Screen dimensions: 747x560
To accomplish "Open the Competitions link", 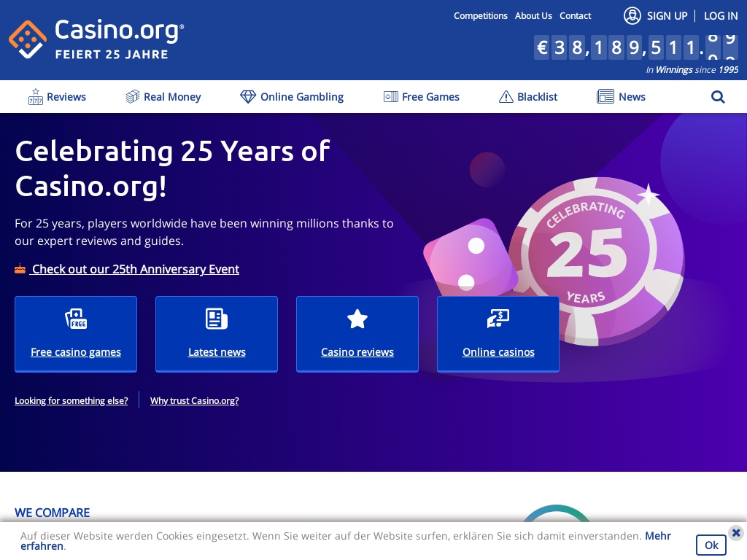I will click(481, 16).
